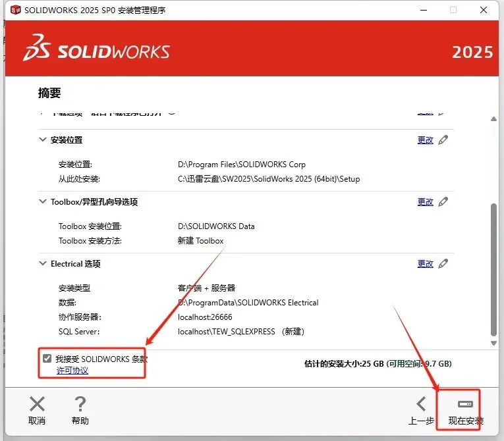Click D:\SOLIDWORKS Data value

tap(216, 226)
